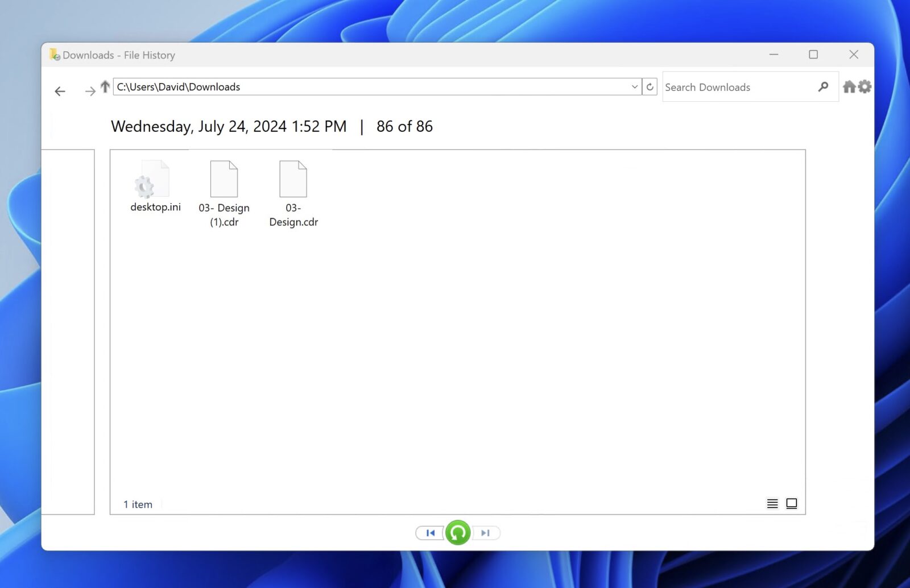This screenshot has width=910, height=588.
Task: Click the Home icon near search box
Action: click(849, 86)
